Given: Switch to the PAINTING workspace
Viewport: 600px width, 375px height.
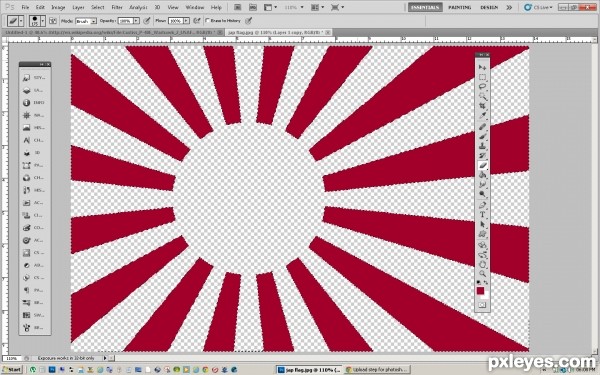Looking at the screenshot, I should [460, 7].
